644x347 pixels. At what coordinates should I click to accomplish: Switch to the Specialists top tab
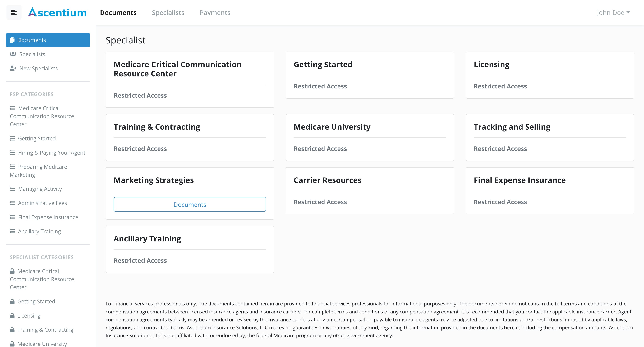tap(168, 12)
